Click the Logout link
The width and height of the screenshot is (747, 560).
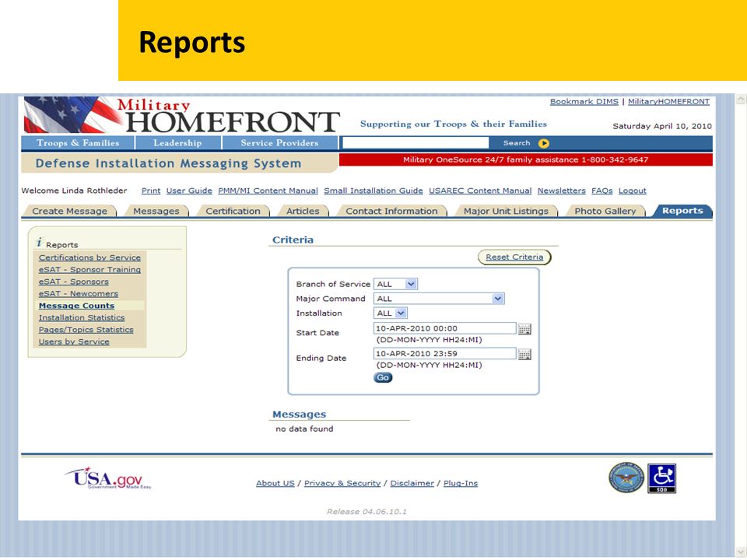click(632, 191)
